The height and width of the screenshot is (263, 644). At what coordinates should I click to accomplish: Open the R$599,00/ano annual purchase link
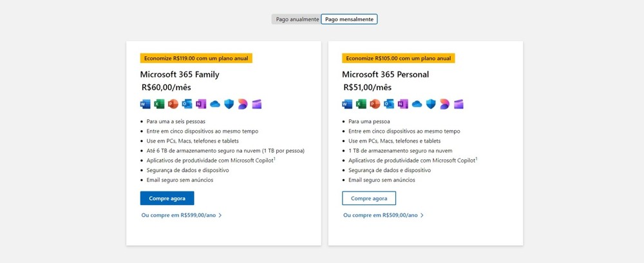point(178,215)
